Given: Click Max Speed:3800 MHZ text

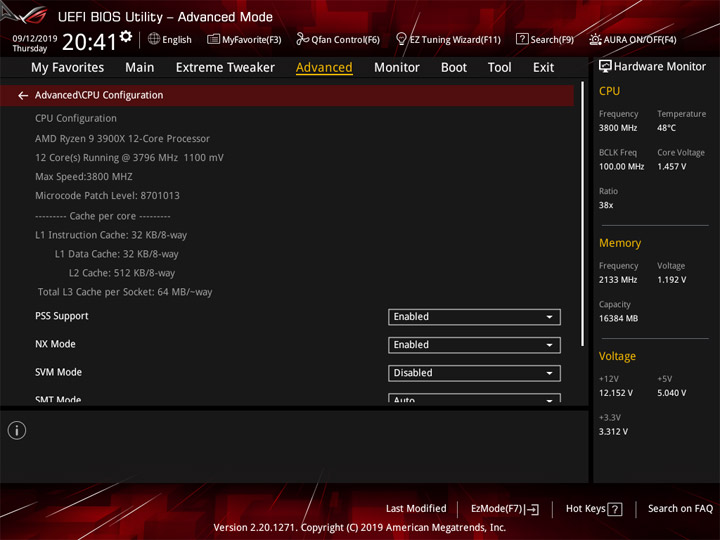Looking at the screenshot, I should point(84,177).
